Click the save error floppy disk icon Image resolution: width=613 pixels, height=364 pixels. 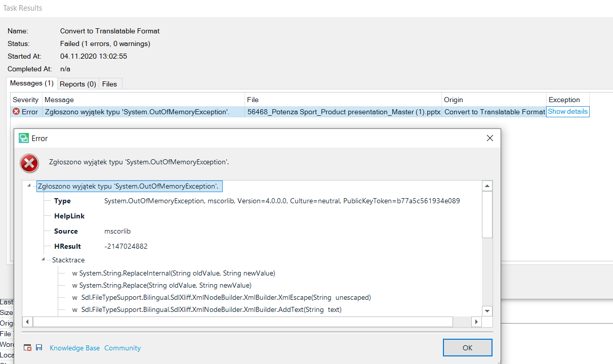coord(39,348)
